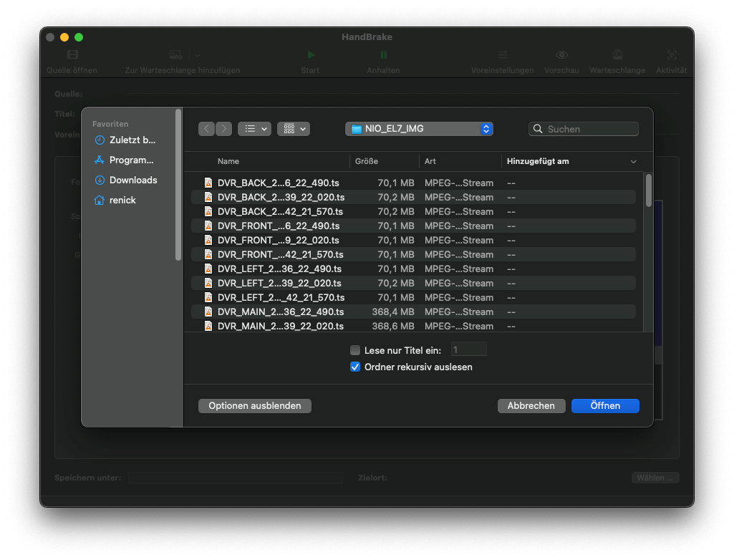Select file DVR_BACK_2...6_22_490.ts

click(x=413, y=183)
